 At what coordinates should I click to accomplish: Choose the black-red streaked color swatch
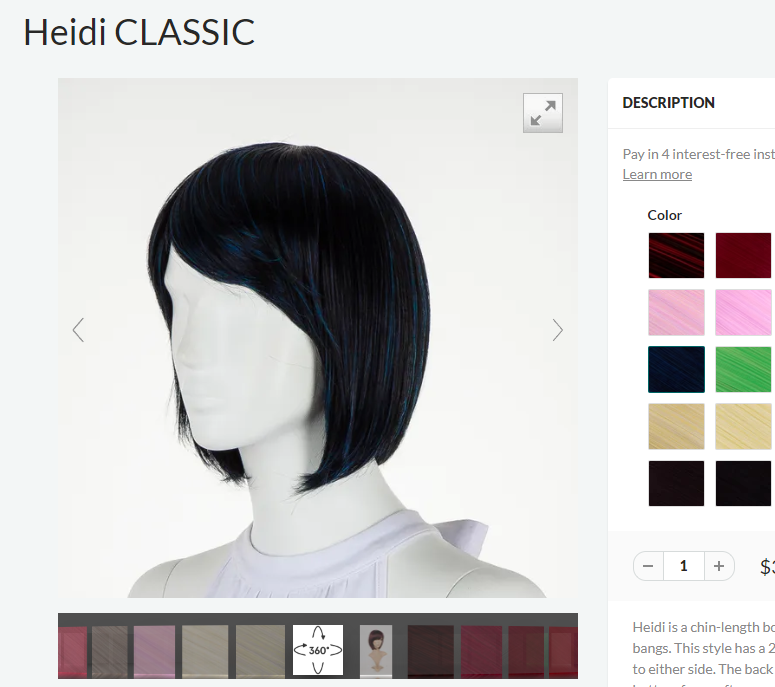[676, 256]
